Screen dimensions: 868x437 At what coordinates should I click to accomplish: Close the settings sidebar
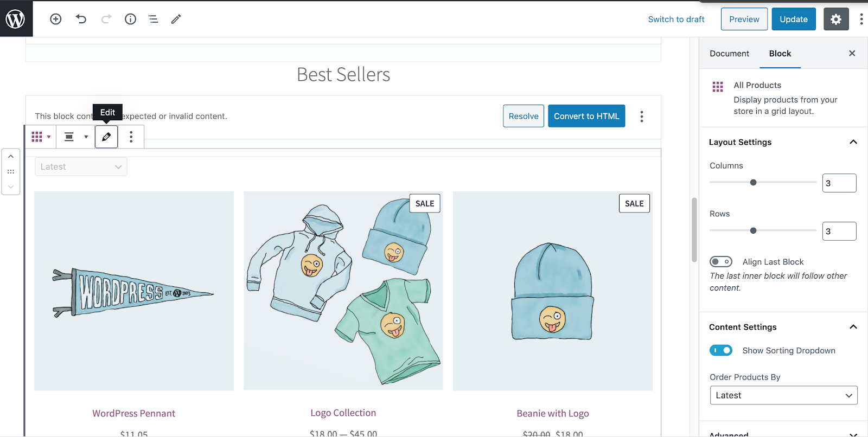tap(852, 53)
